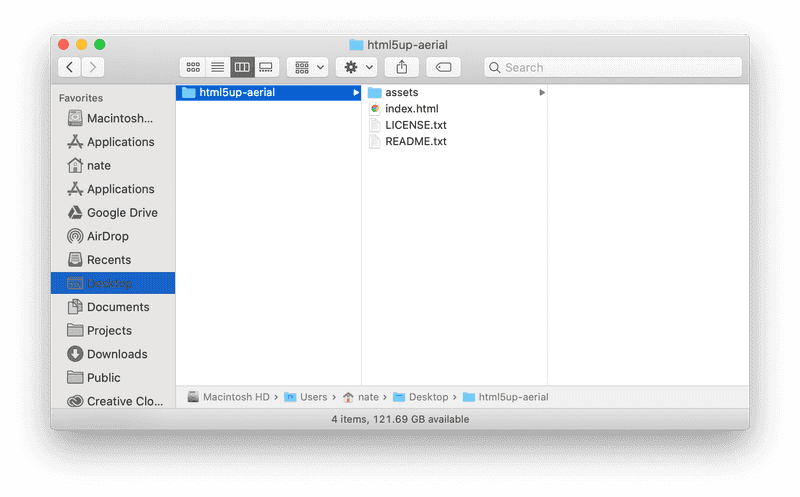Click the Edit Tags toolbar icon
The image size is (800, 497).
pos(443,67)
